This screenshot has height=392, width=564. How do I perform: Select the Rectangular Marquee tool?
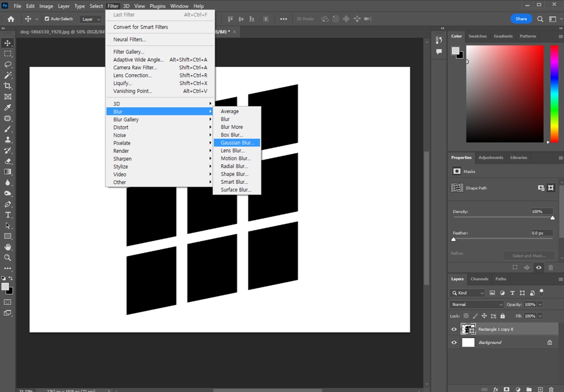tap(8, 54)
